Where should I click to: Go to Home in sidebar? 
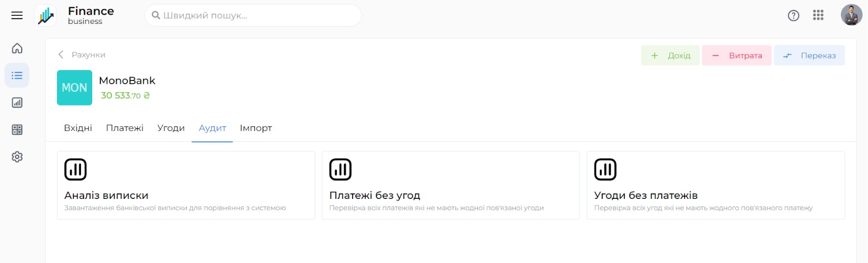point(17,48)
